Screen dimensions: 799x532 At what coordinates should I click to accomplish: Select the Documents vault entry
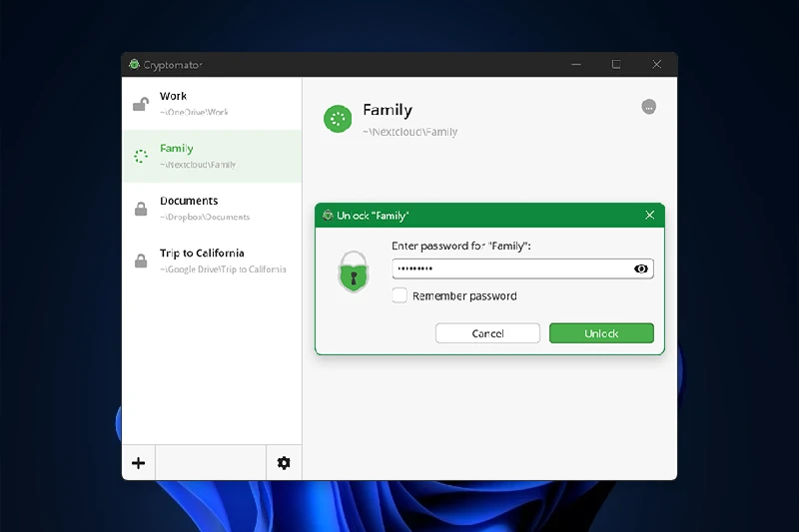[212, 209]
